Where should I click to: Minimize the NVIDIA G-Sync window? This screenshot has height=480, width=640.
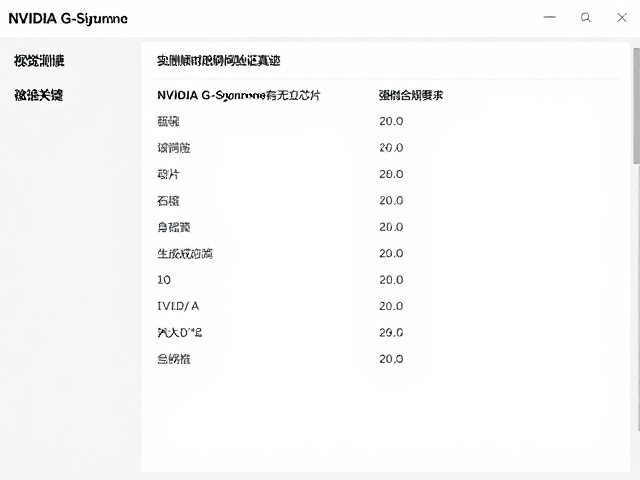[x=550, y=17]
